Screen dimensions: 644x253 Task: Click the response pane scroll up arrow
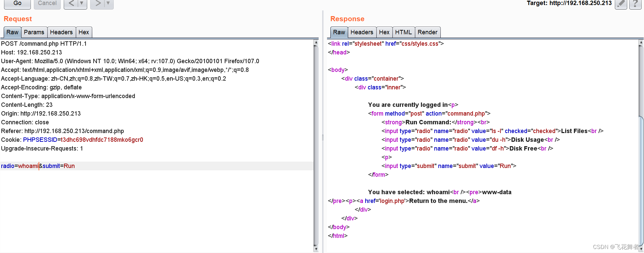coord(641,42)
